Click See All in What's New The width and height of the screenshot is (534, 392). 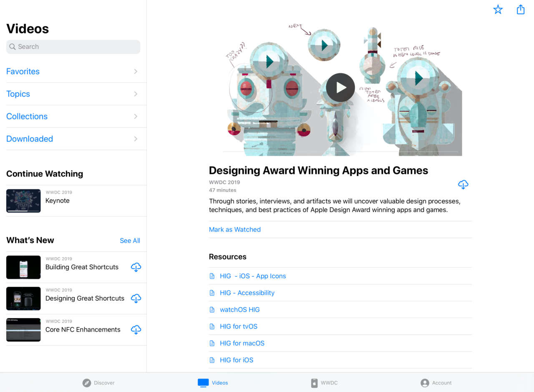pos(130,241)
